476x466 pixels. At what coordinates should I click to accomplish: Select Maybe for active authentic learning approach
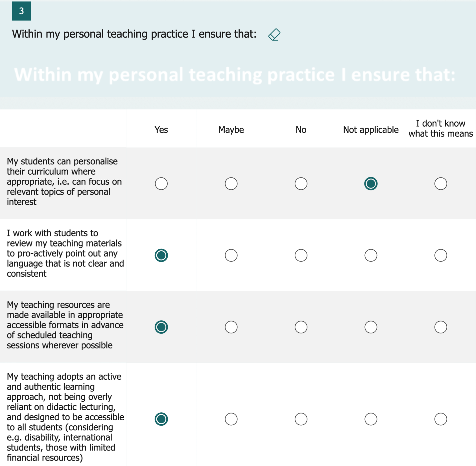click(x=231, y=419)
